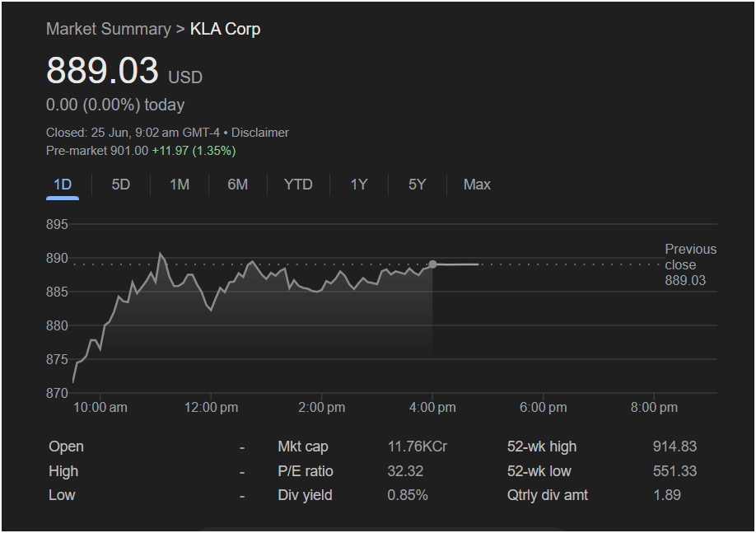The height and width of the screenshot is (533, 756).
Task: Select the Max range tab
Action: [x=477, y=185]
